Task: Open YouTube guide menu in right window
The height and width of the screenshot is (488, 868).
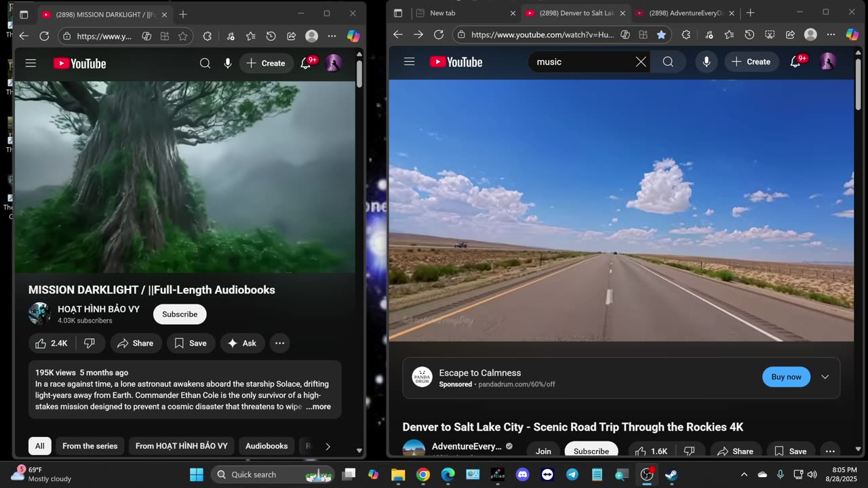Action: 409,62
